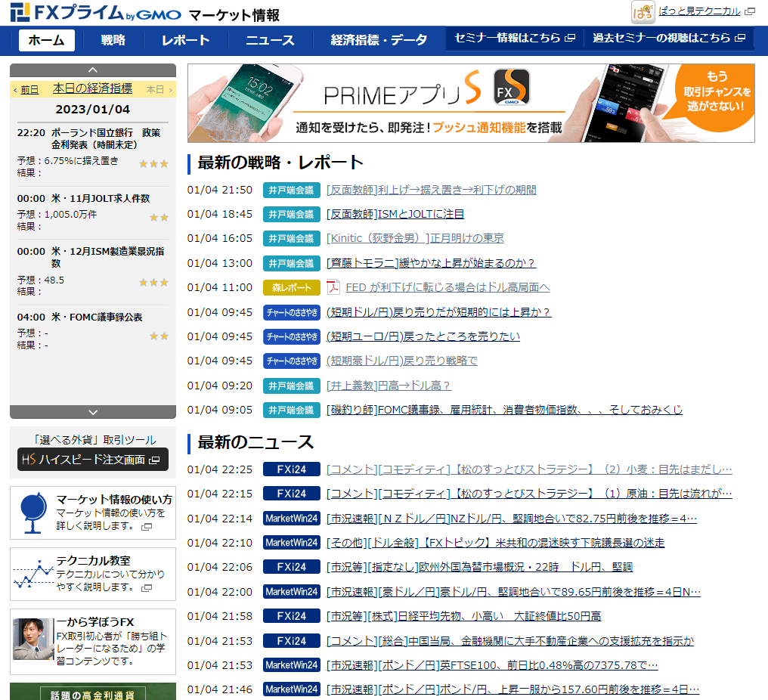Expand economic indicators with down chevron
This screenshot has height=700, width=768.
(x=92, y=412)
